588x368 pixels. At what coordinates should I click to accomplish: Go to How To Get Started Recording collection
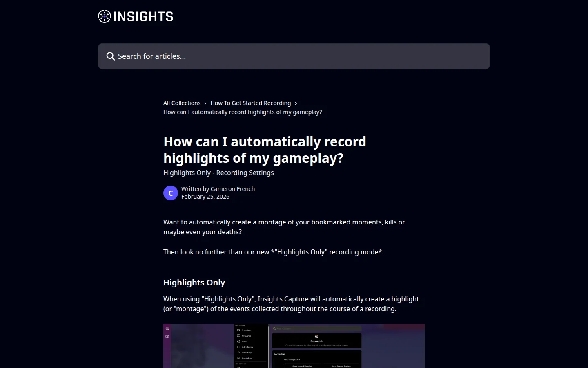251,103
